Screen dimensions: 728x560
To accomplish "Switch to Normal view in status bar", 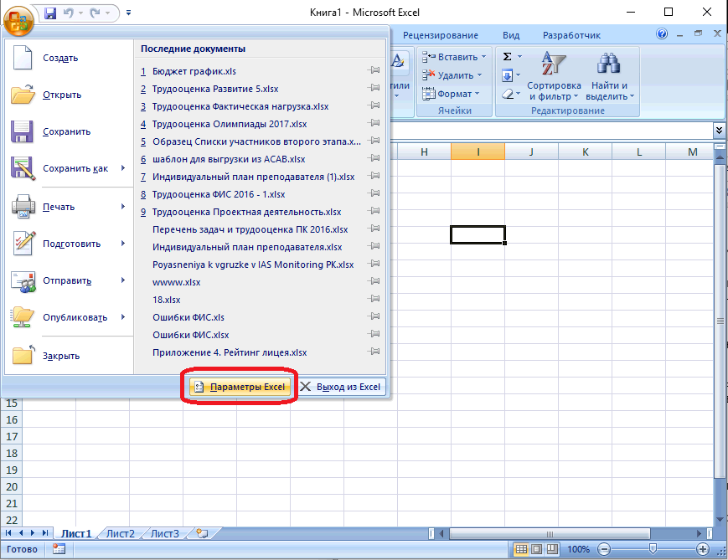I will [521, 549].
